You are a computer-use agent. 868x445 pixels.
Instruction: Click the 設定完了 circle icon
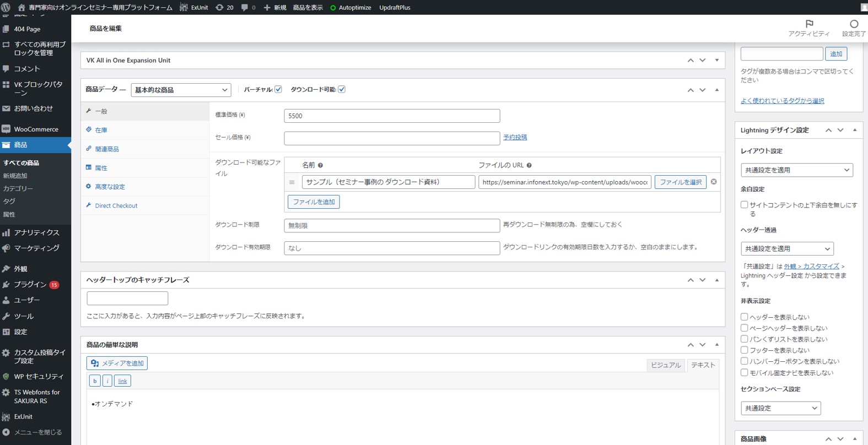click(854, 24)
